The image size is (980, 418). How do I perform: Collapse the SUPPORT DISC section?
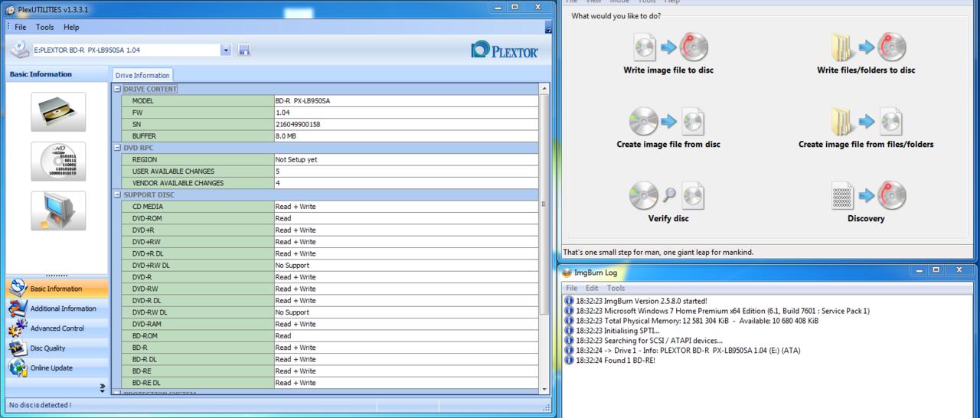[117, 194]
